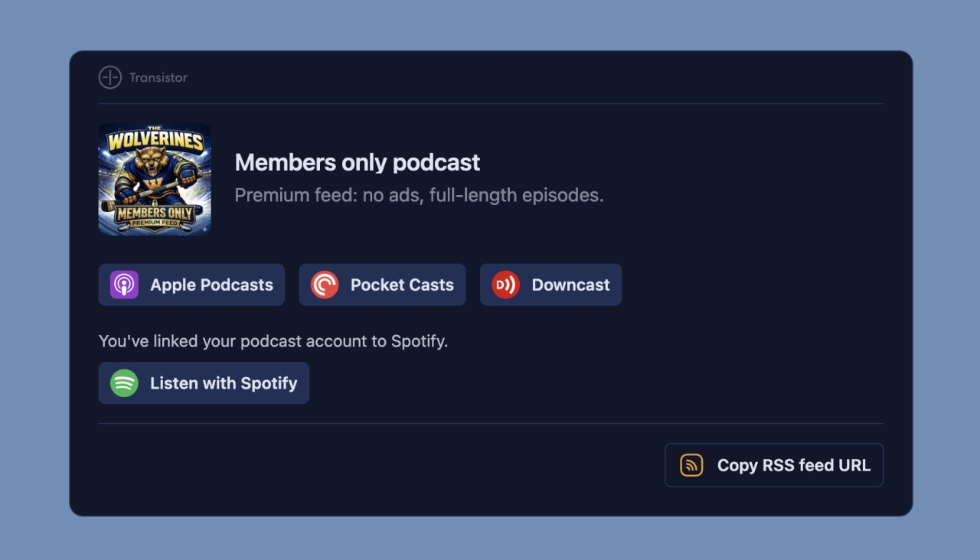Click the Spotify linked-account notice text

(x=273, y=341)
